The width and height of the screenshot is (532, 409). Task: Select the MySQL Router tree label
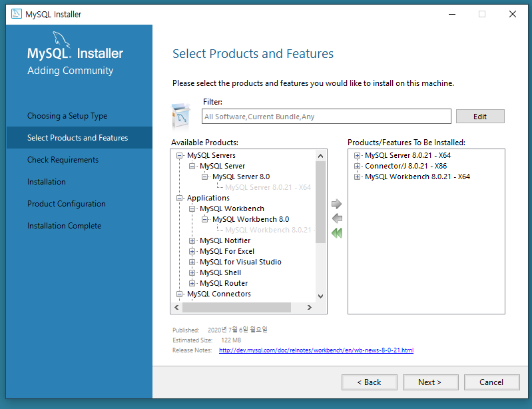coord(224,283)
